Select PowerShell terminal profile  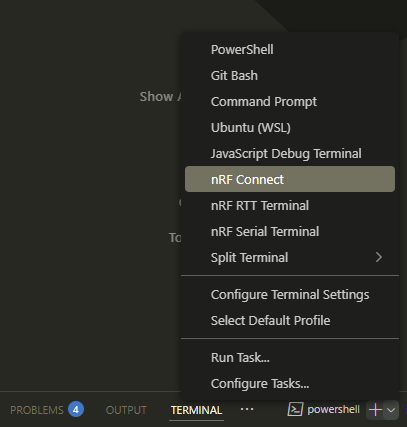point(290,50)
